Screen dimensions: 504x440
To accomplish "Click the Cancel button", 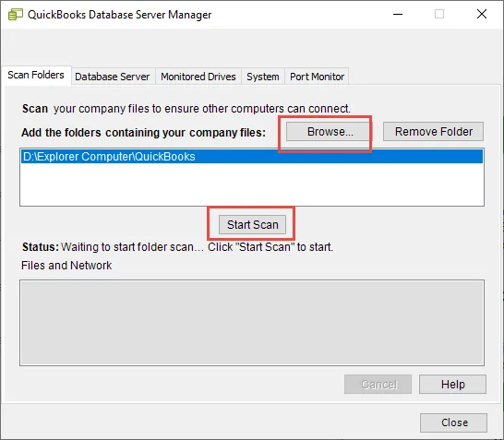I will 378,384.
